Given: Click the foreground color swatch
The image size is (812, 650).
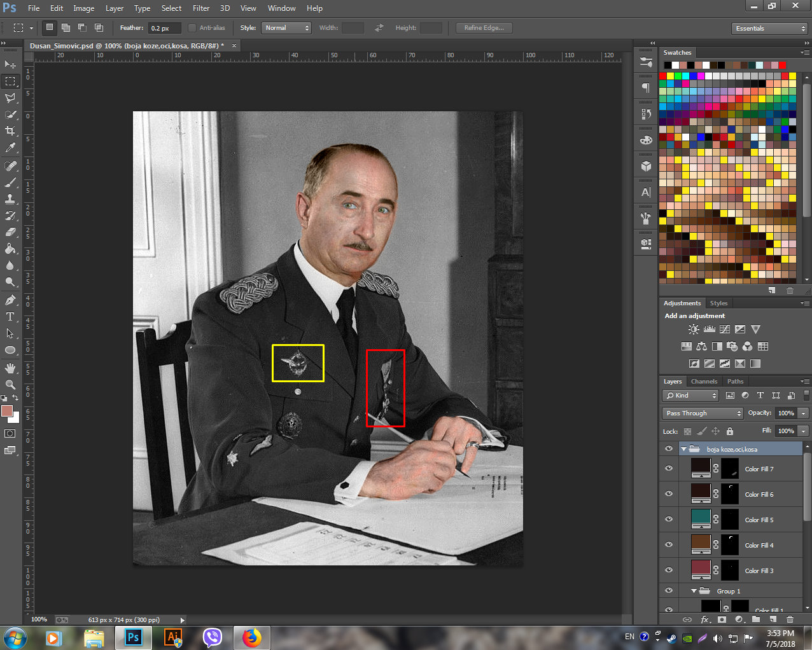Looking at the screenshot, I should 7,411.
